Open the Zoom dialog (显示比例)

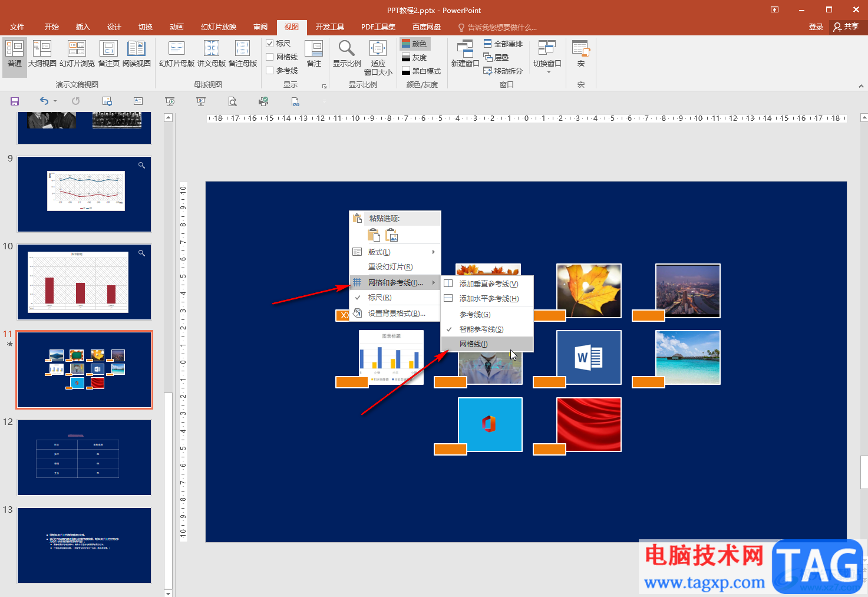(347, 55)
